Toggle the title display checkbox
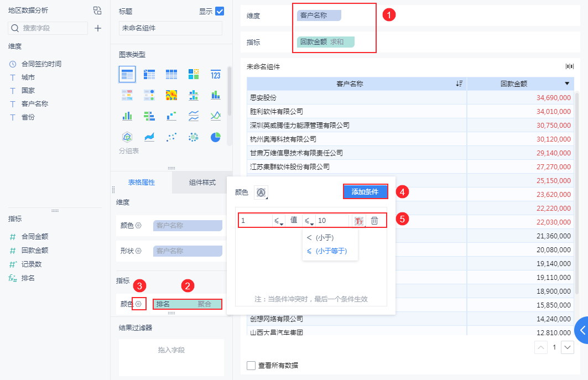Screen dimensions: 588x380 click(x=220, y=11)
